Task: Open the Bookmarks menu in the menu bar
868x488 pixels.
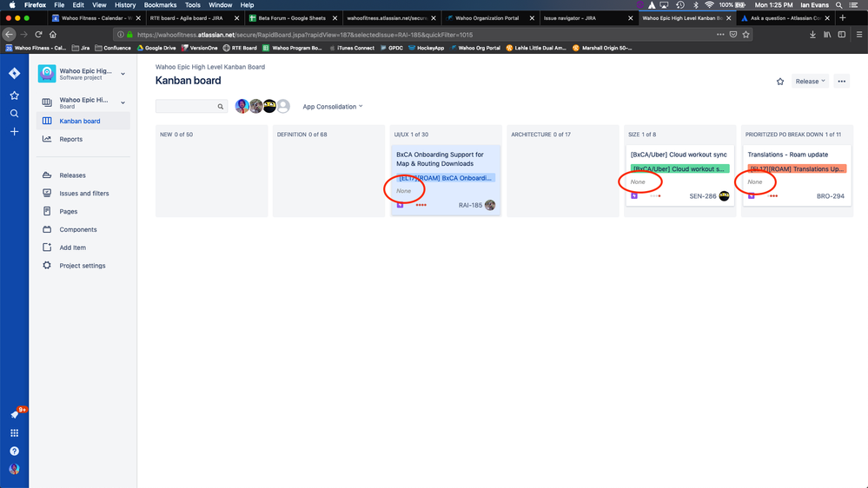Action: click(160, 5)
